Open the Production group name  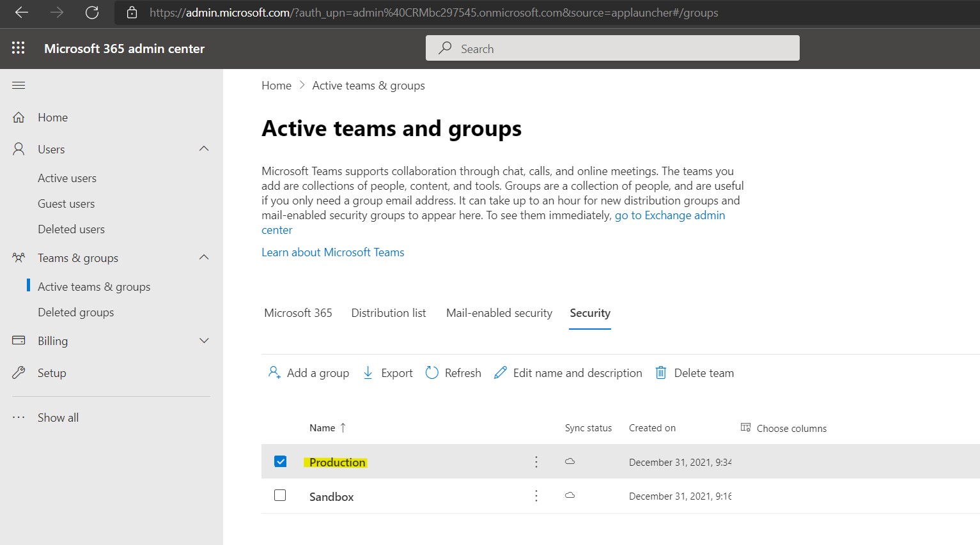click(x=338, y=462)
